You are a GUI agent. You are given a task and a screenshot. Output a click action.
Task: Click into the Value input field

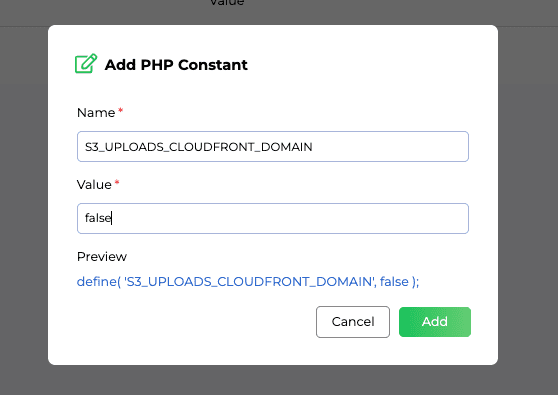273,218
